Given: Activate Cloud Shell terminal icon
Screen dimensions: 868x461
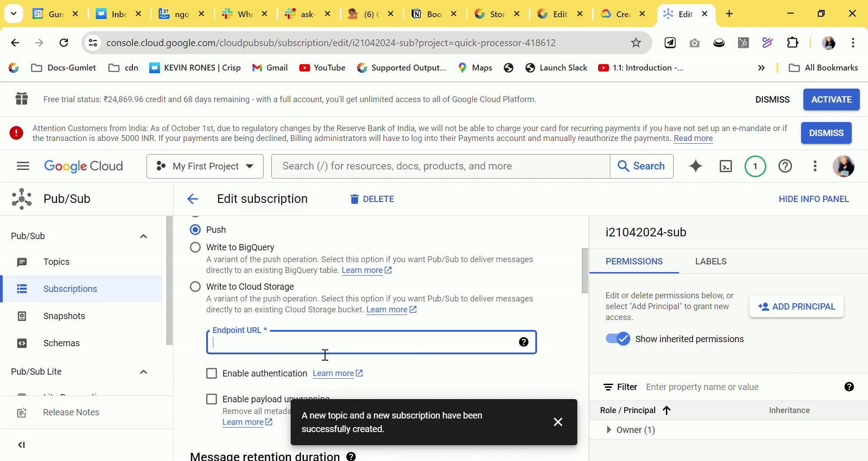Looking at the screenshot, I should coord(726,166).
